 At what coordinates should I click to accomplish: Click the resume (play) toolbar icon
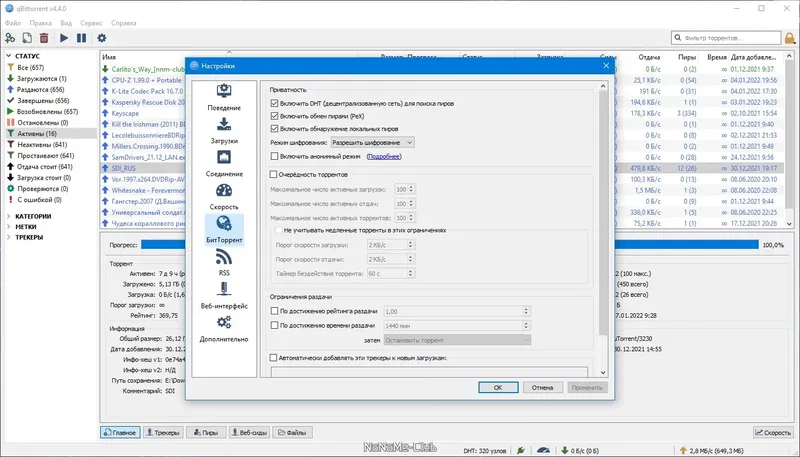click(64, 38)
